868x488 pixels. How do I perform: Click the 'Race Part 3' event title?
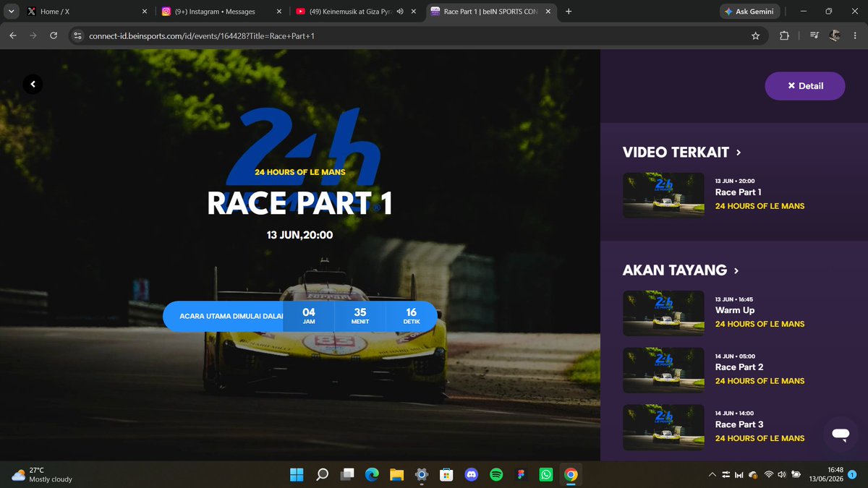point(739,424)
